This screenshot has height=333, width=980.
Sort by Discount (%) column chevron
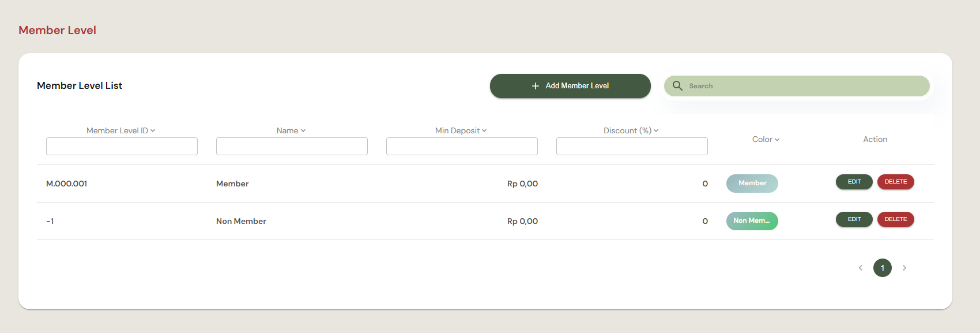tap(656, 131)
